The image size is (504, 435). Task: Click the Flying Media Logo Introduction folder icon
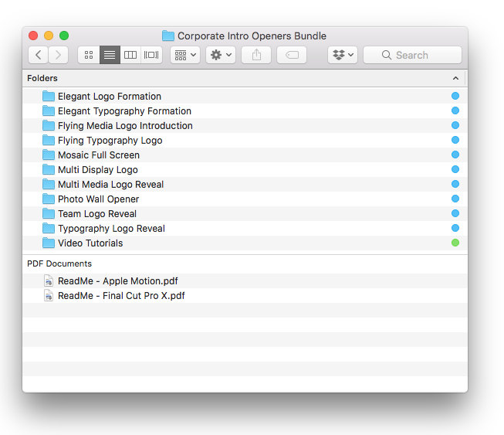[x=49, y=125]
